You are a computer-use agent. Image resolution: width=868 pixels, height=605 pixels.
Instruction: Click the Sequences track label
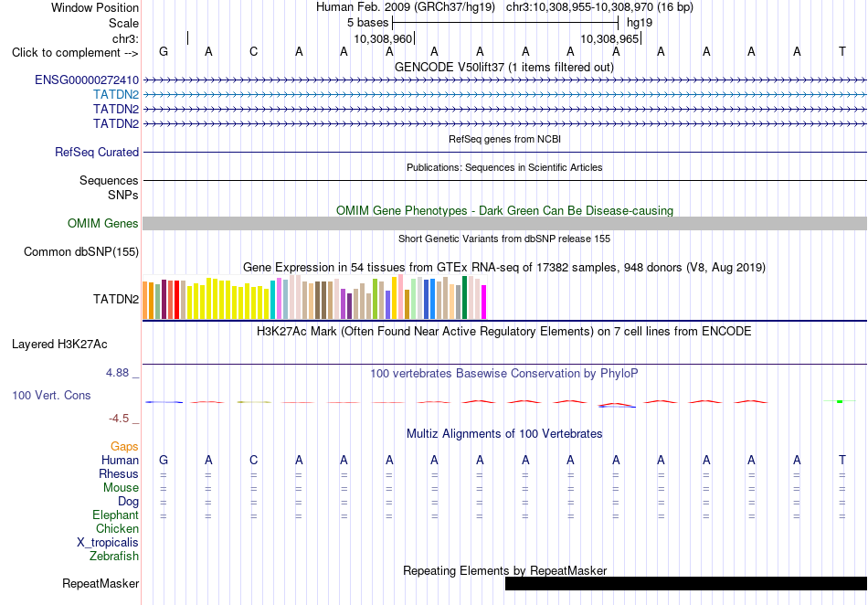click(x=109, y=181)
